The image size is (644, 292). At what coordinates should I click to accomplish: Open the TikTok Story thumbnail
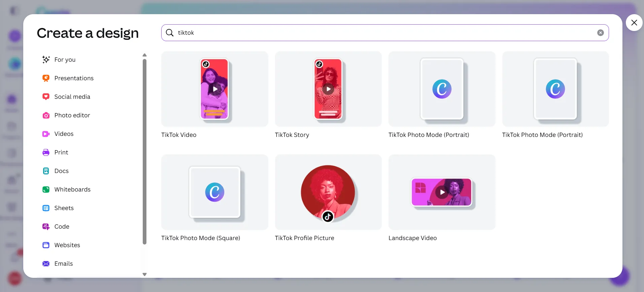point(328,89)
